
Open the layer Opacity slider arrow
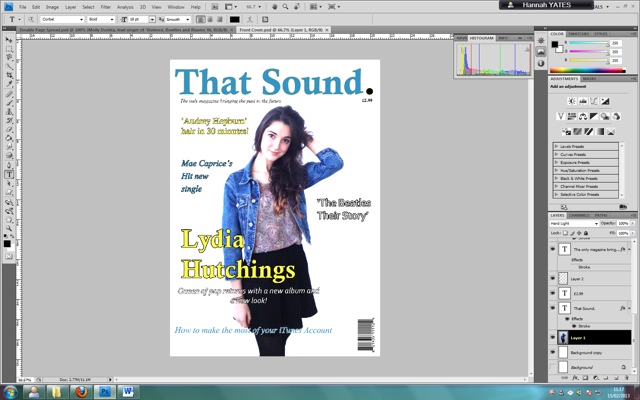[x=633, y=223]
